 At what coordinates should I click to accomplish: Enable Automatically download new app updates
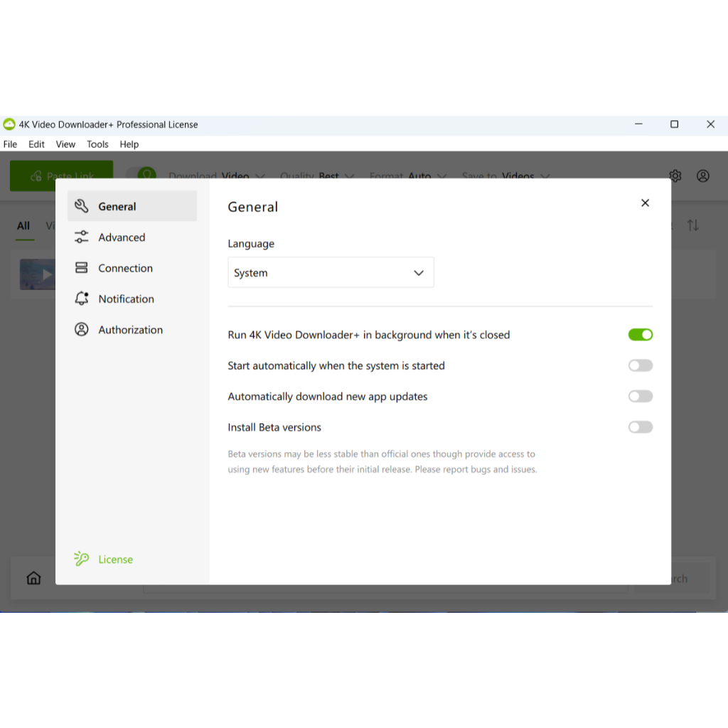641,397
